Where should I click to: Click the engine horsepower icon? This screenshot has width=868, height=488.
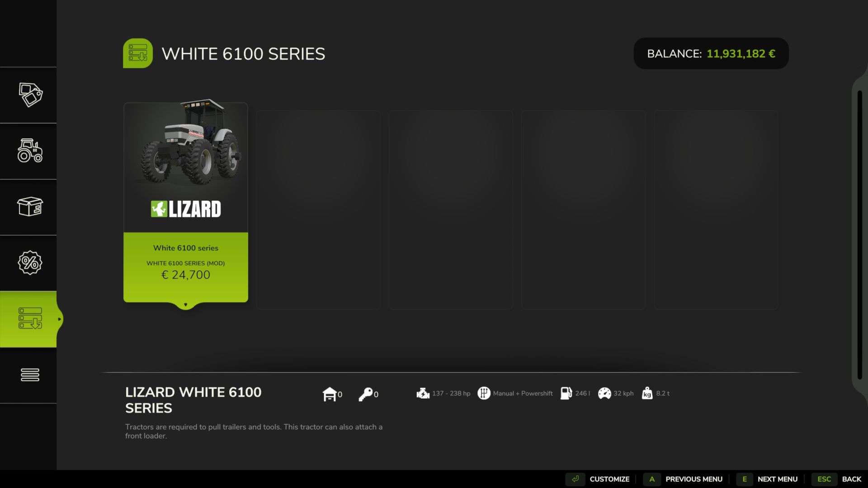point(423,393)
